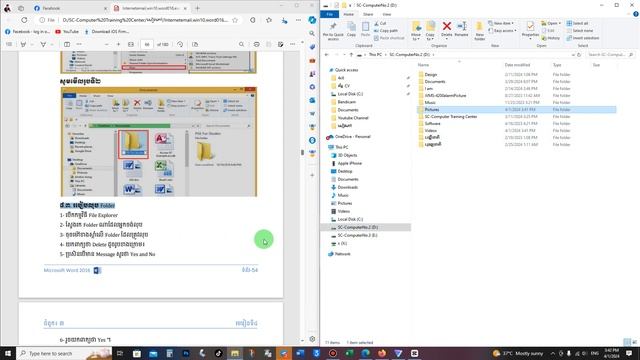Image resolution: width=640 pixels, height=360 pixels.
Task: Select the Software folder
Action: tap(432, 124)
